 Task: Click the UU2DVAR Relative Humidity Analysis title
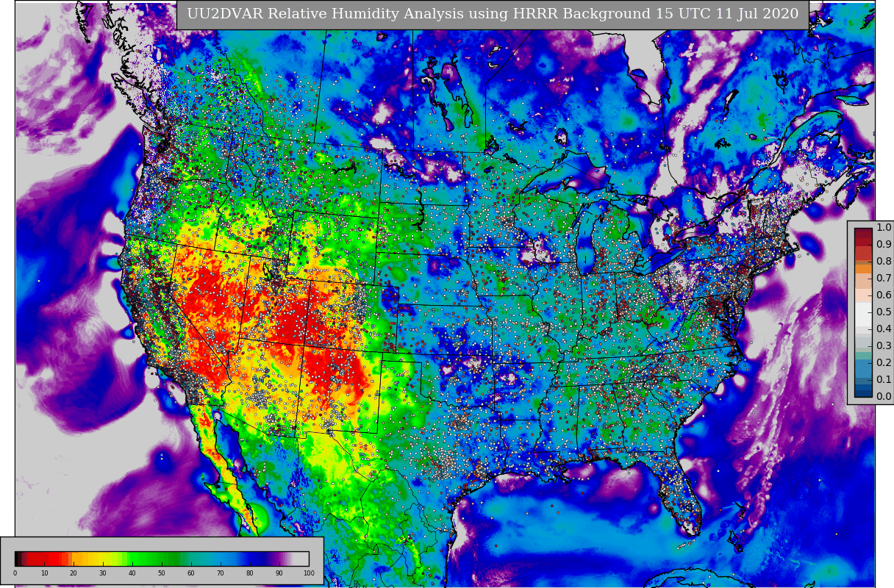(x=493, y=14)
